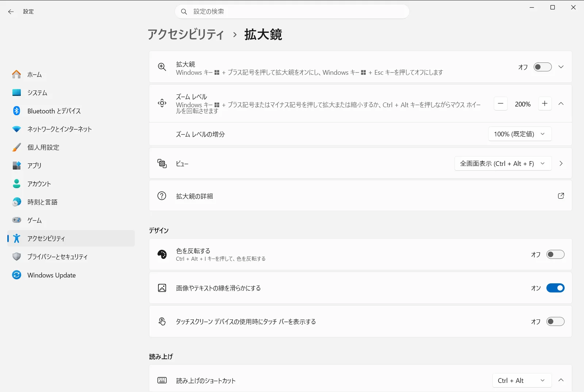Viewport: 584px width, 392px height.
Task: Decrease zoom level with minus button
Action: [x=501, y=104]
